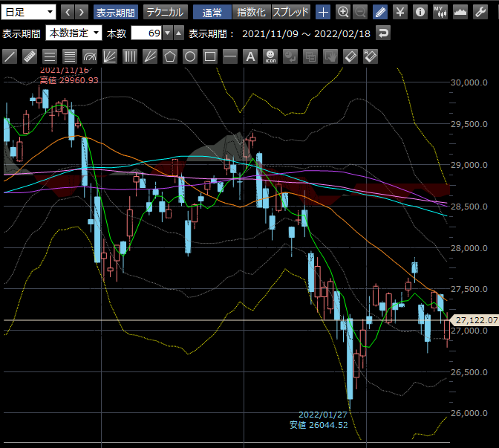Expand the 本数指定 dropdown

coord(74,33)
